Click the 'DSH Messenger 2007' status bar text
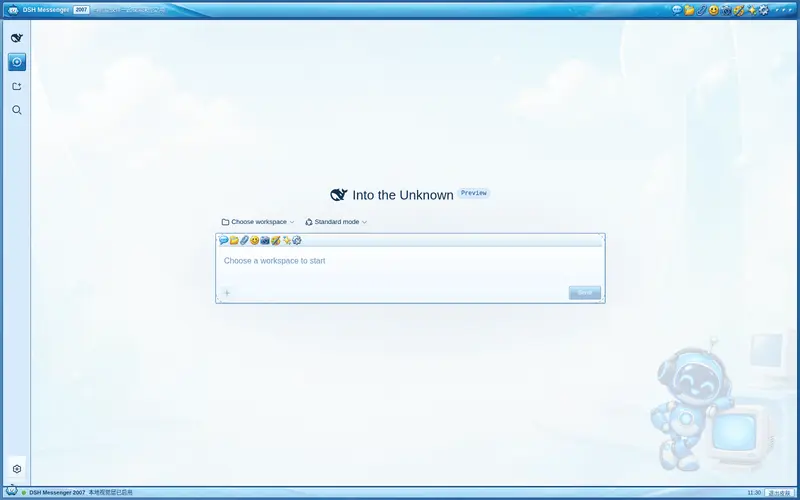The image size is (800, 500). 57,493
